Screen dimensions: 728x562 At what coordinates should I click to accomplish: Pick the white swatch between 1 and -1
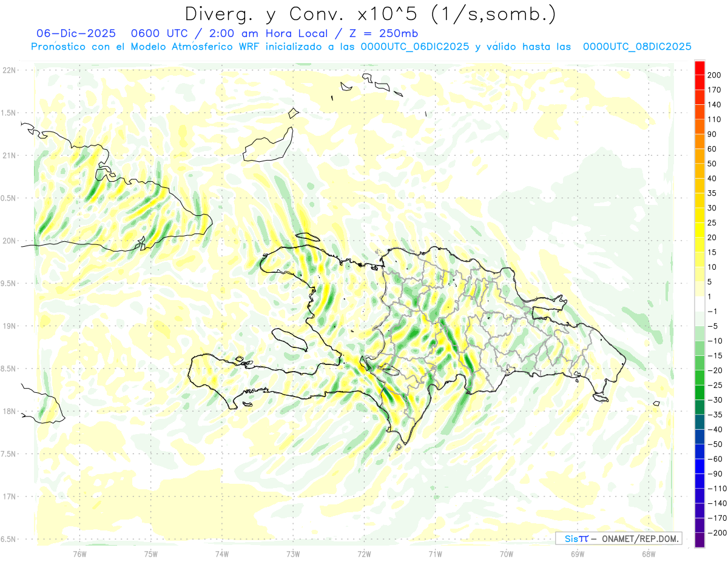[699, 304]
